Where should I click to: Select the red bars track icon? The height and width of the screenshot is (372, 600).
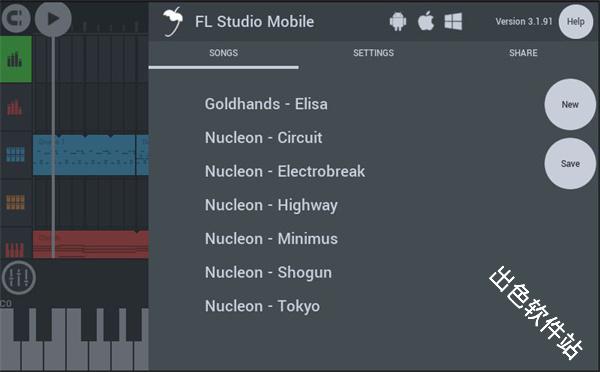click(15, 108)
